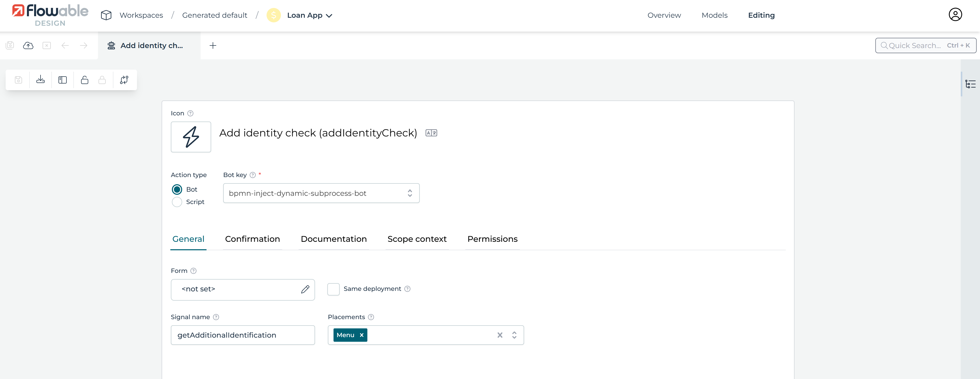Viewport: 980px width, 379px height.
Task: Switch to the Confirmation tab
Action: [x=252, y=239]
